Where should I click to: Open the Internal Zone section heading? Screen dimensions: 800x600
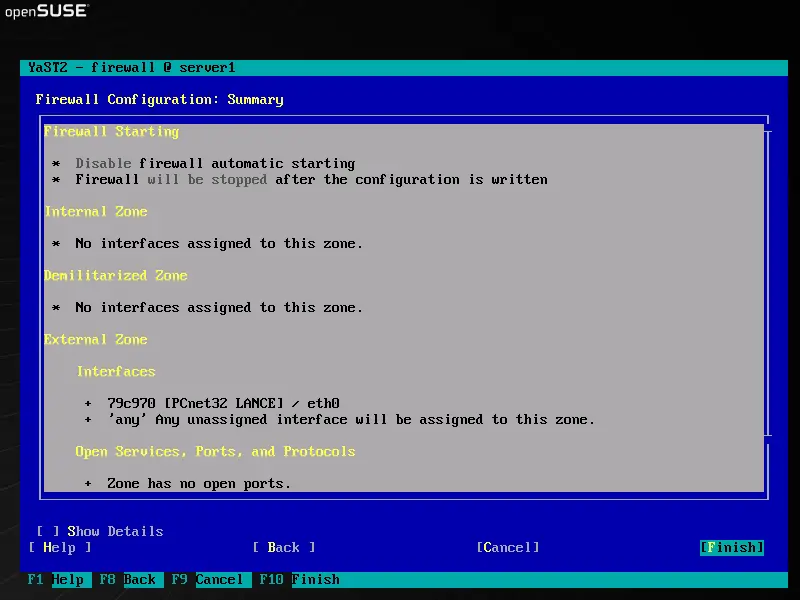[x=95, y=211]
